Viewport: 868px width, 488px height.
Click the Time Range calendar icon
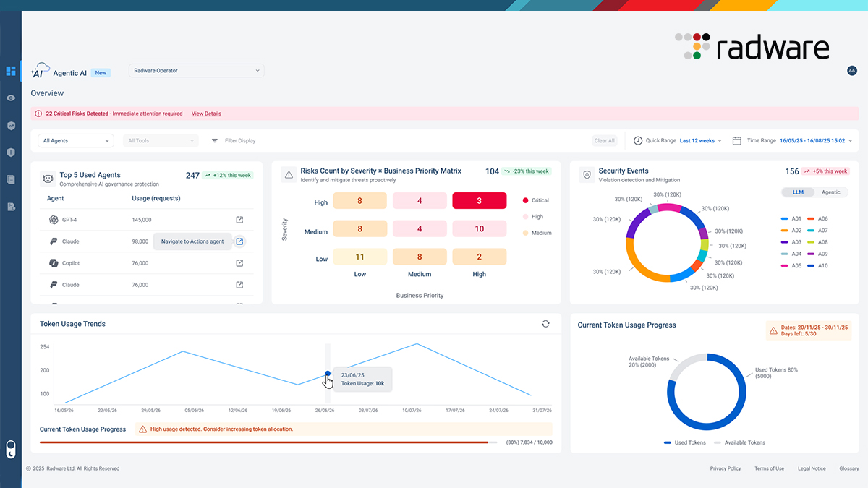tap(737, 141)
